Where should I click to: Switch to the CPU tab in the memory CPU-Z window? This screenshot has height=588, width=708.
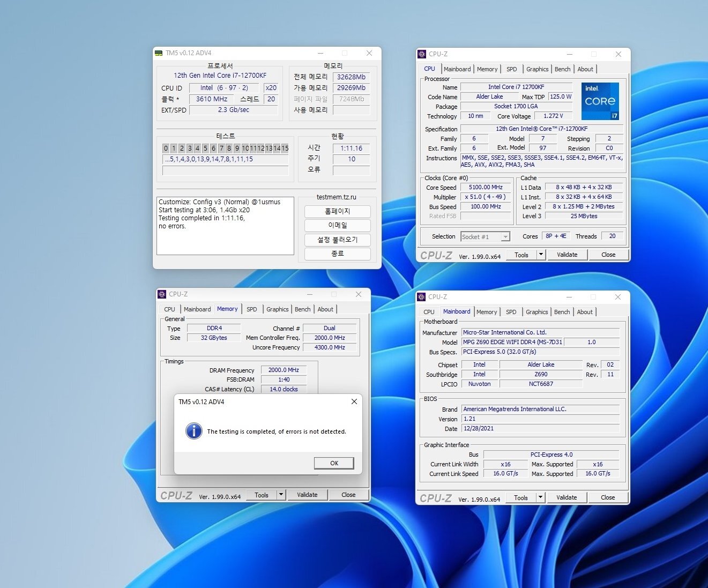point(170,309)
